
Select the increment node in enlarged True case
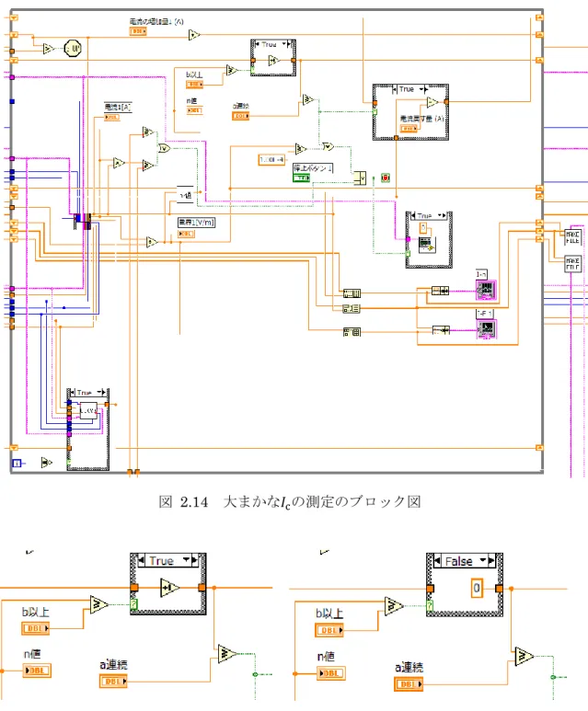click(x=169, y=588)
